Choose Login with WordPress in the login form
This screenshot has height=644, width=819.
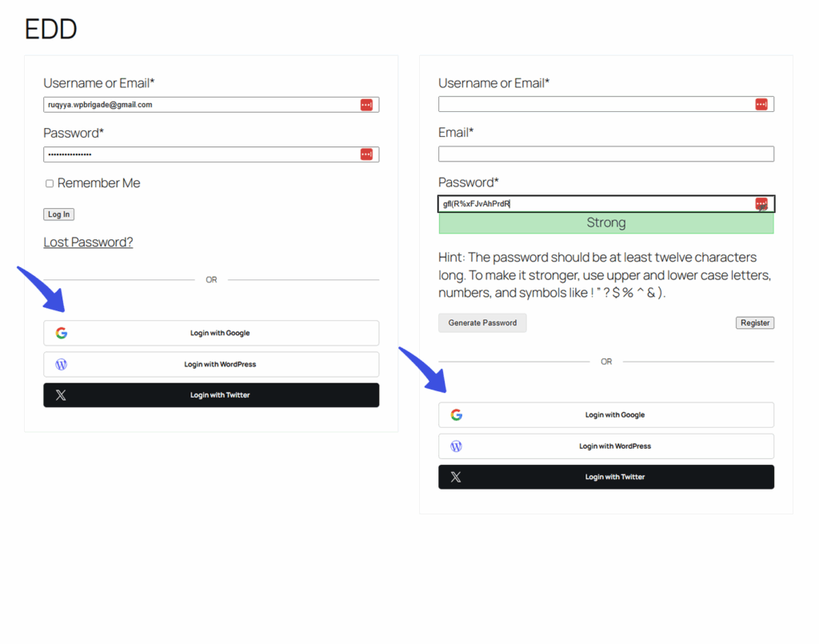tap(211, 364)
